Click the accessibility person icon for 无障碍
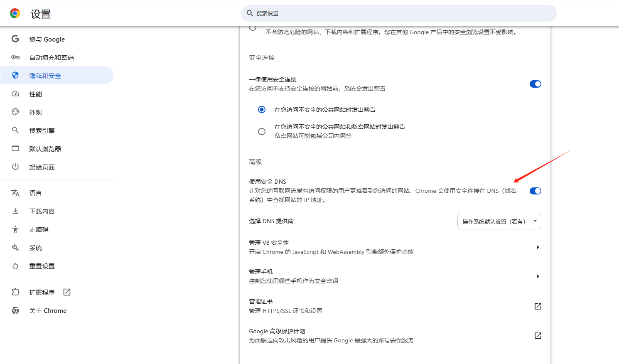 point(15,229)
